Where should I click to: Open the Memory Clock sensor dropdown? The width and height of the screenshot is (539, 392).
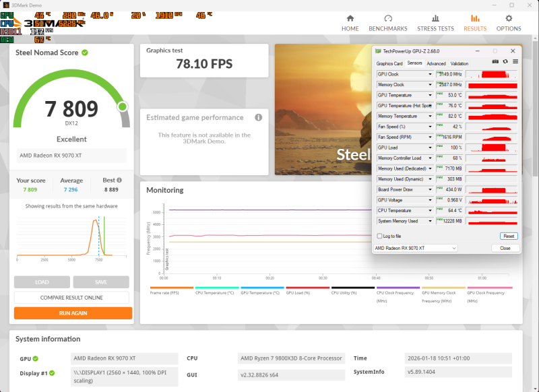point(430,85)
